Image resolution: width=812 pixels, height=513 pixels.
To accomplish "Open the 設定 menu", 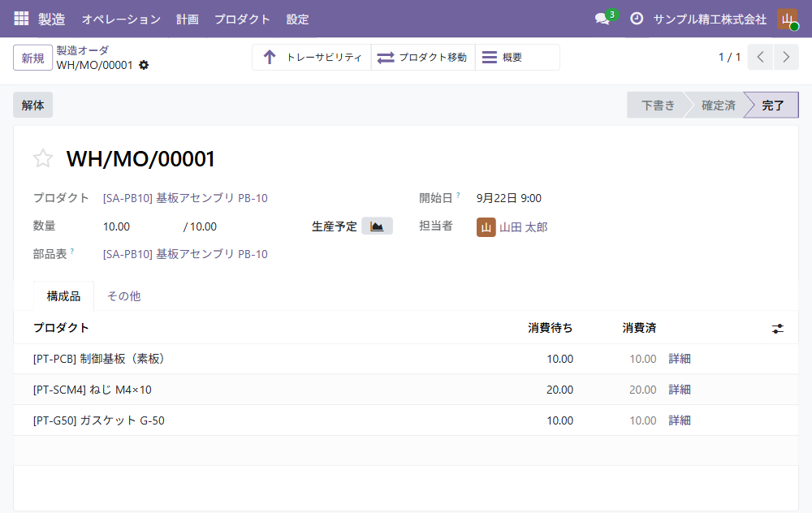I will pyautogui.click(x=297, y=19).
